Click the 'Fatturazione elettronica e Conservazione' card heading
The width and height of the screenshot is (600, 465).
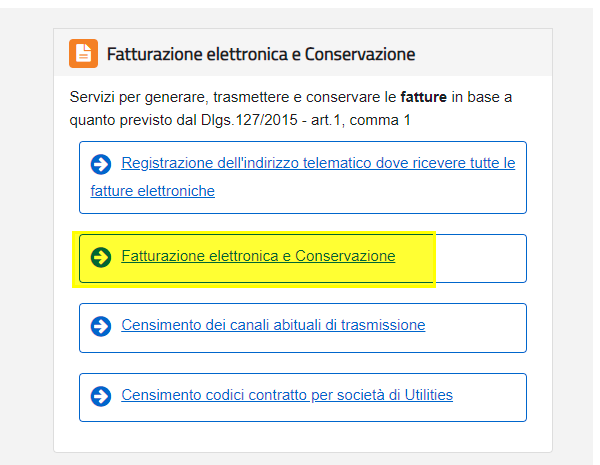(261, 54)
